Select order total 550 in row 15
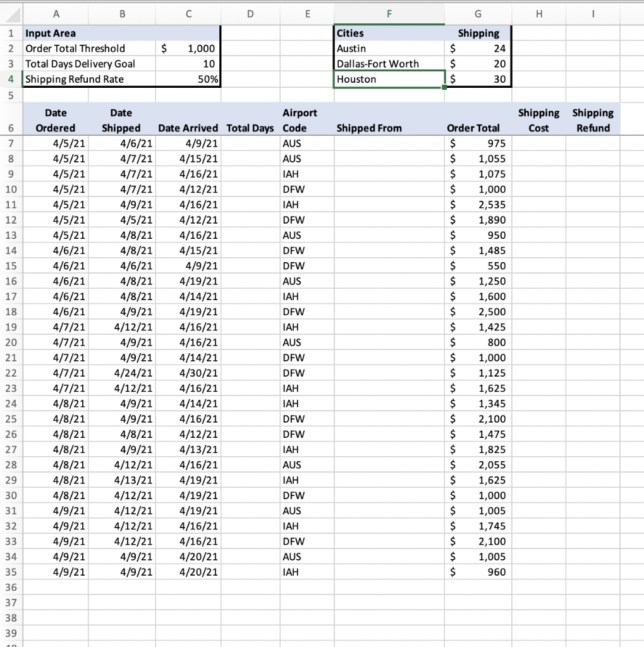 click(x=478, y=266)
